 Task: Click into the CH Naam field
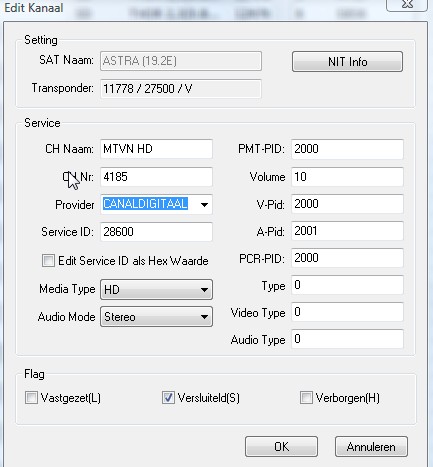(156, 149)
